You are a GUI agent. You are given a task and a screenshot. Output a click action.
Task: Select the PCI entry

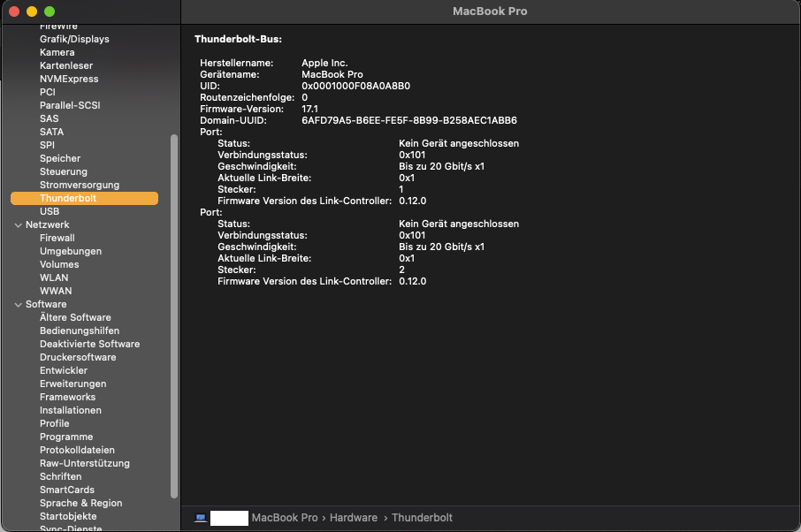coord(48,93)
